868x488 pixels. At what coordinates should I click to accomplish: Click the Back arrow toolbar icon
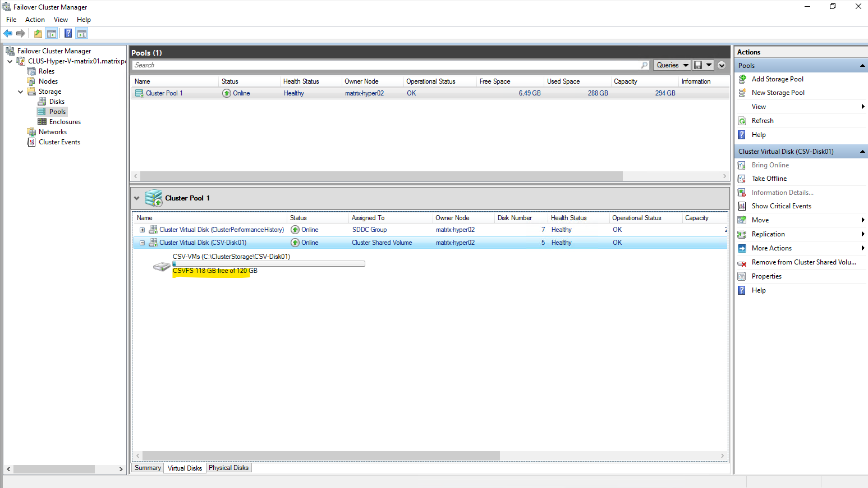point(8,34)
